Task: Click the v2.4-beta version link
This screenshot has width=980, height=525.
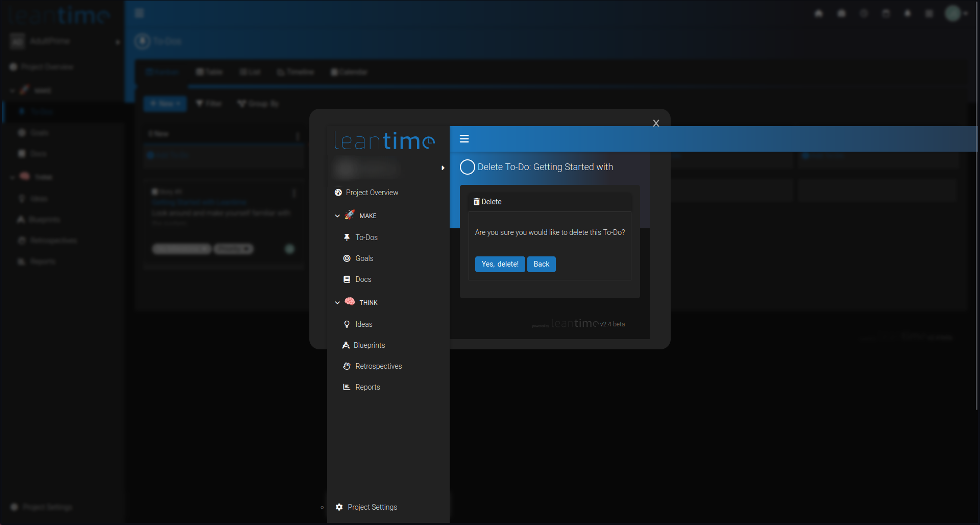Action: pos(612,324)
